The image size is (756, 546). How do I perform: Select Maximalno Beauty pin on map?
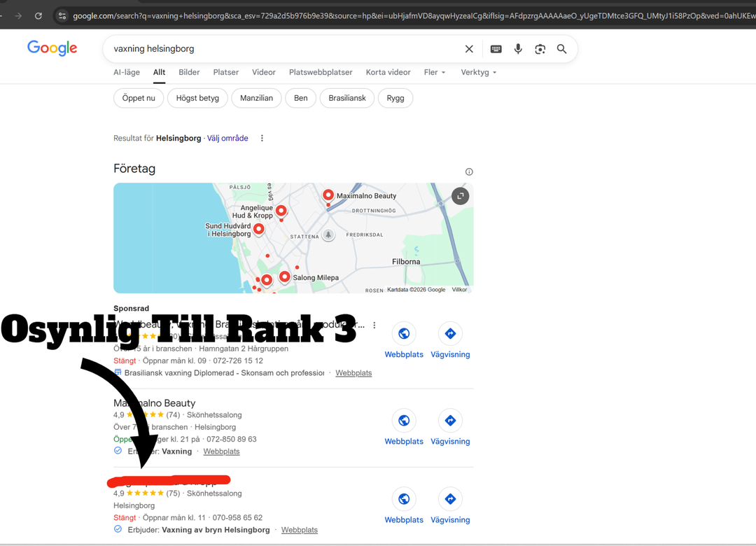tap(328, 195)
